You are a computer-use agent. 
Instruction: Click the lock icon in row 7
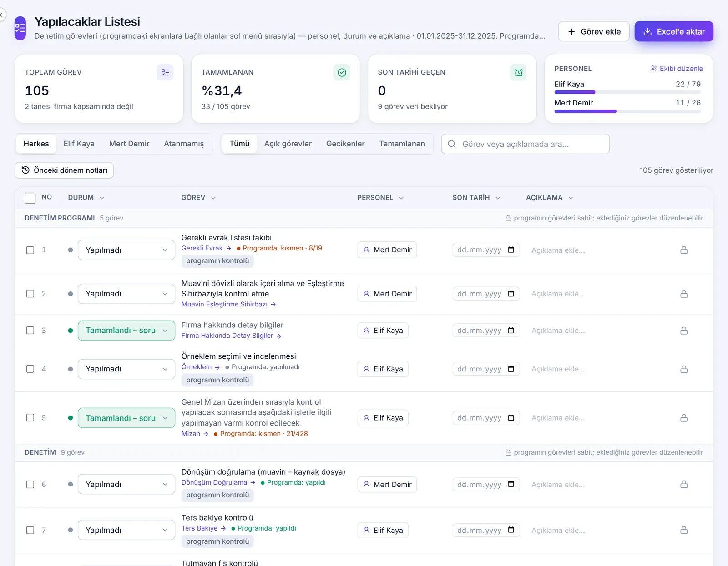pos(684,530)
